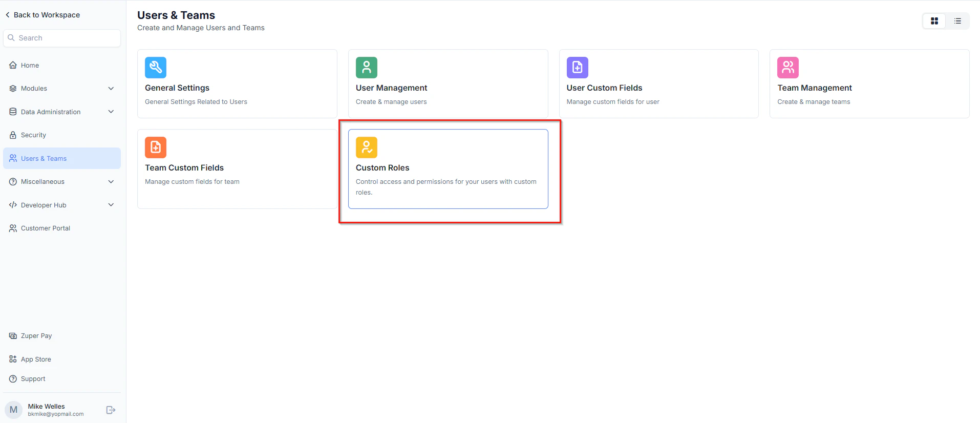980x423 pixels.
Task: Switch to list view layout
Action: click(957, 21)
